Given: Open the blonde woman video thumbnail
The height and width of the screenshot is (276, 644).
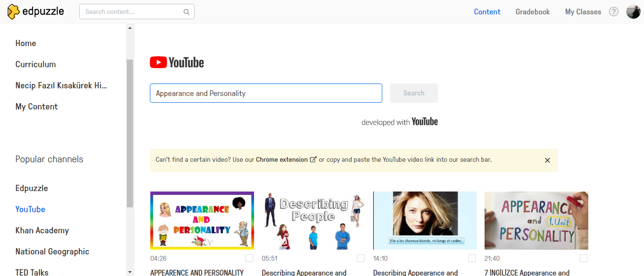Looking at the screenshot, I should click(425, 220).
